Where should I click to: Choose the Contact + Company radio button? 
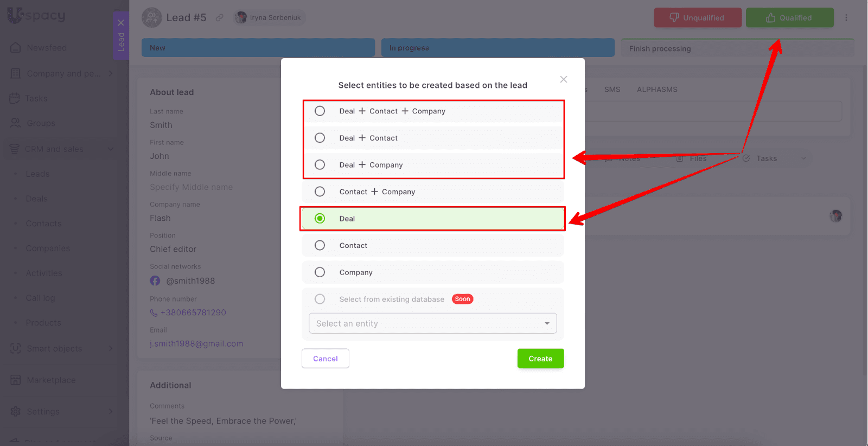[x=320, y=192]
